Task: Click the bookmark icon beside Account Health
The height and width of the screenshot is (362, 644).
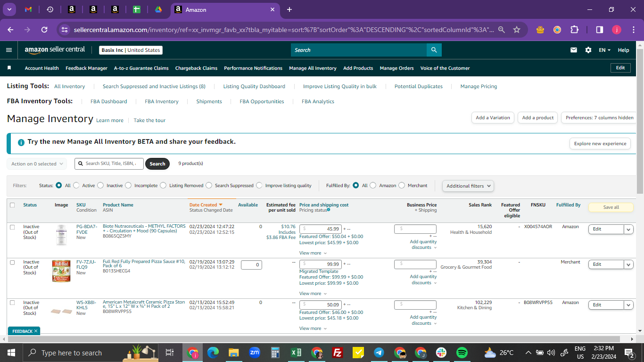Action: (9, 68)
